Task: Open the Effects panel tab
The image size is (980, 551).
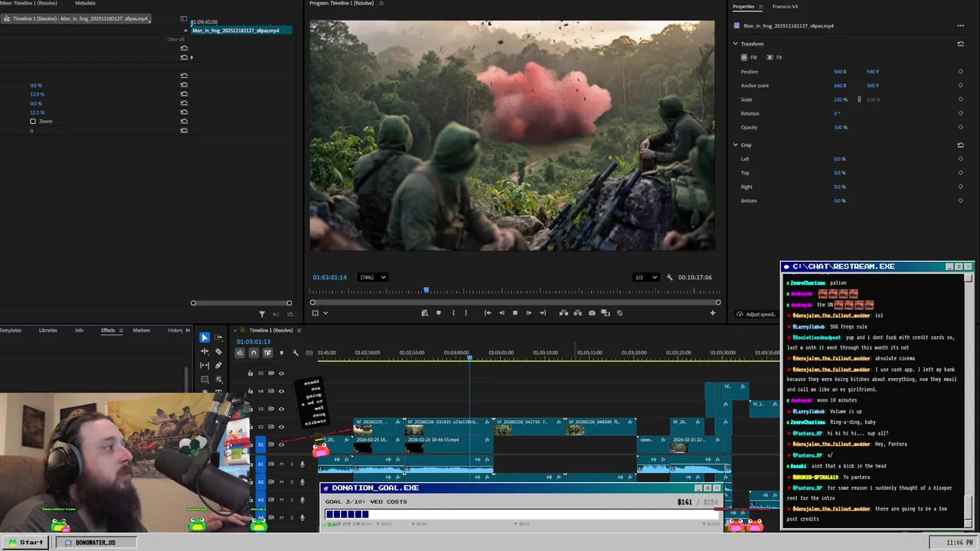Action: 108,331
